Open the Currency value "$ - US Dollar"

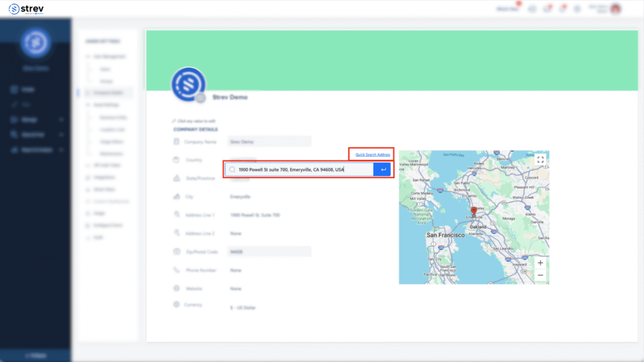243,307
